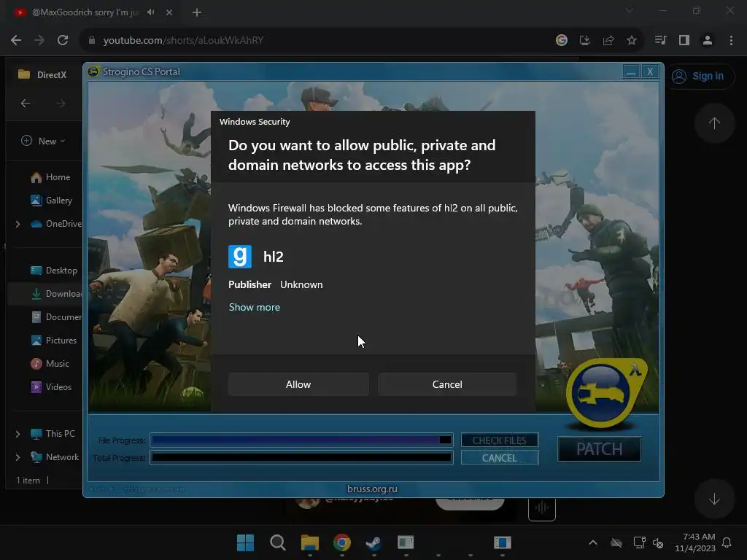747x560 pixels.
Task: Open notification bell in taskbar
Action: click(727, 542)
